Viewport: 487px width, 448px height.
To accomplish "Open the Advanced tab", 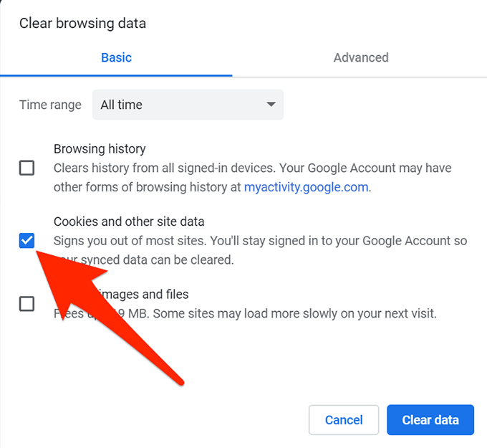I will click(361, 58).
